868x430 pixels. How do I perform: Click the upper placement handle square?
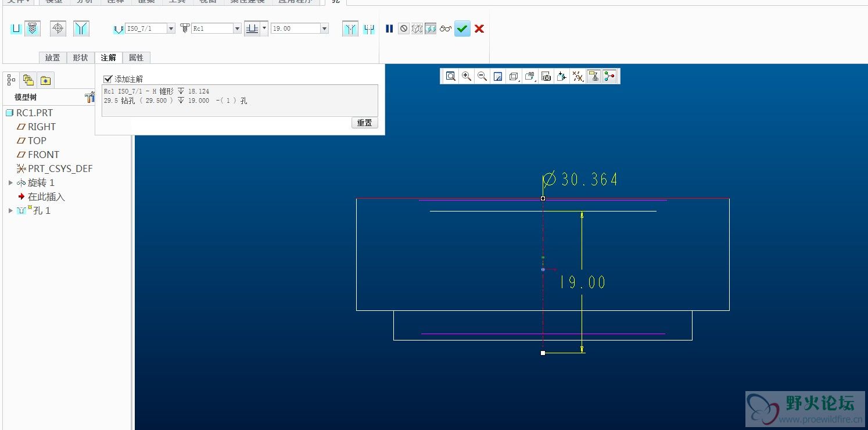click(x=543, y=199)
